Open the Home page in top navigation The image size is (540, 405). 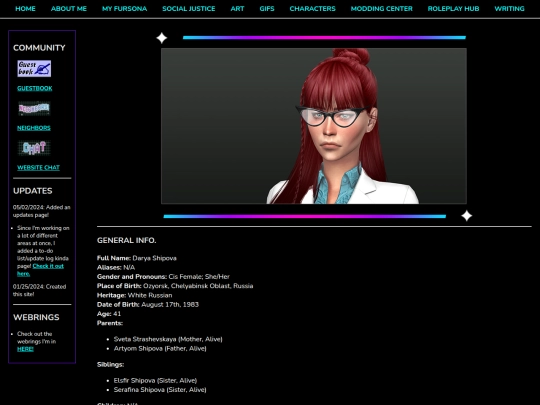(x=25, y=9)
